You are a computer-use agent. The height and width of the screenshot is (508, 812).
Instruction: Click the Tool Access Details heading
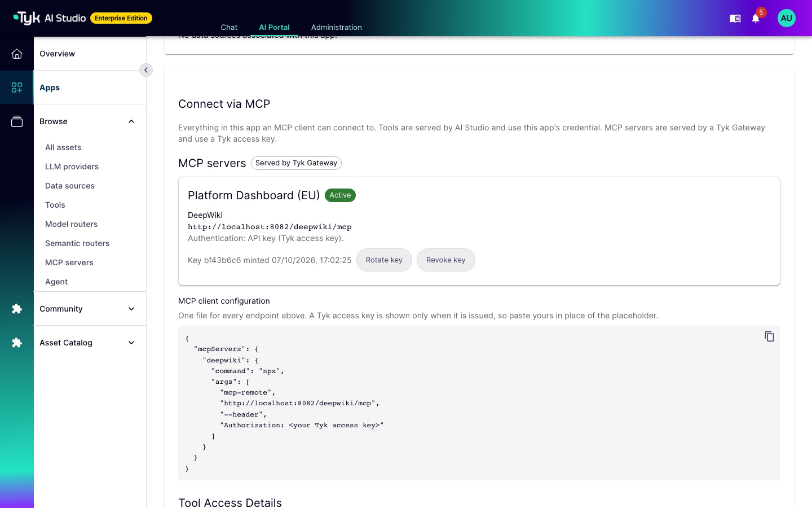point(230,502)
